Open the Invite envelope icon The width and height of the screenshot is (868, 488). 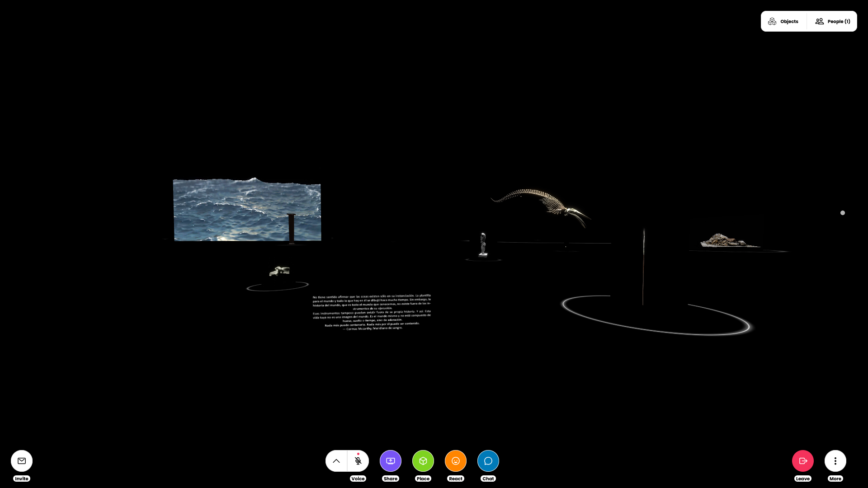tap(22, 461)
